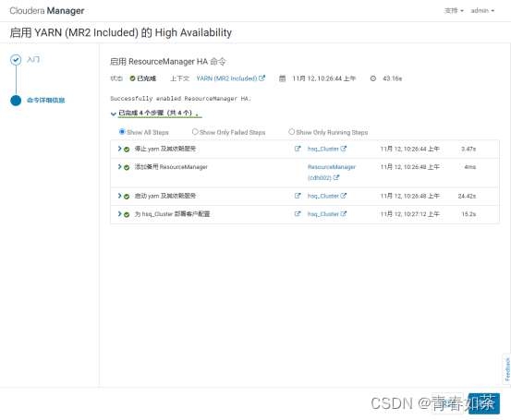The width and height of the screenshot is (511, 420).
Task: Expand the 添加备用 ResourceManager step
Action: 119,167
